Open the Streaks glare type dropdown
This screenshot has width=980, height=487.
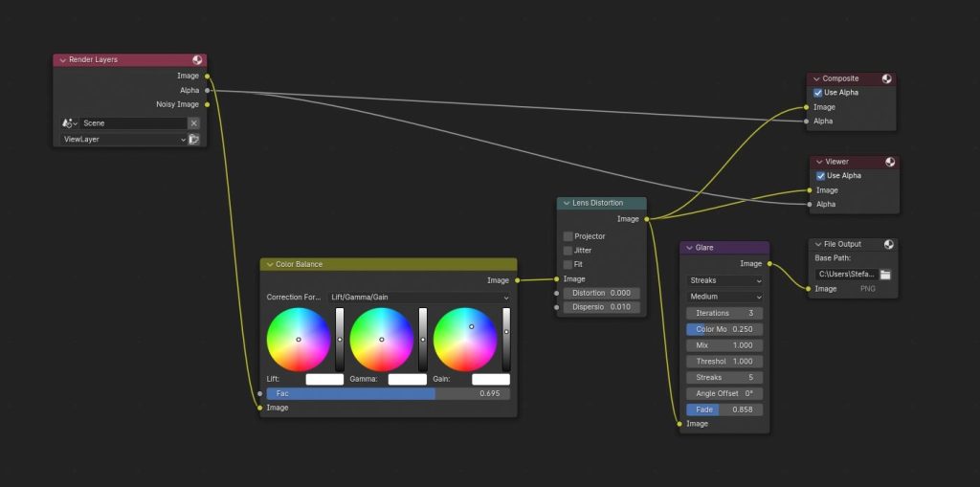coord(724,280)
